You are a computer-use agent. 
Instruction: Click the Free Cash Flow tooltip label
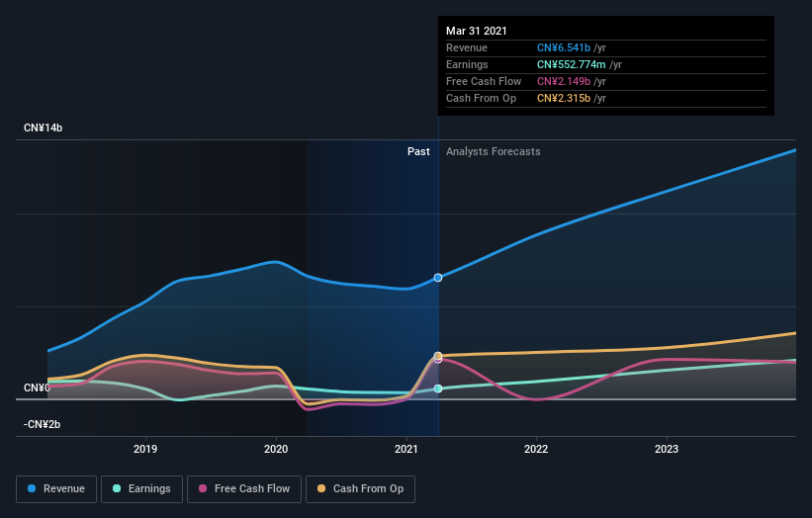484,81
